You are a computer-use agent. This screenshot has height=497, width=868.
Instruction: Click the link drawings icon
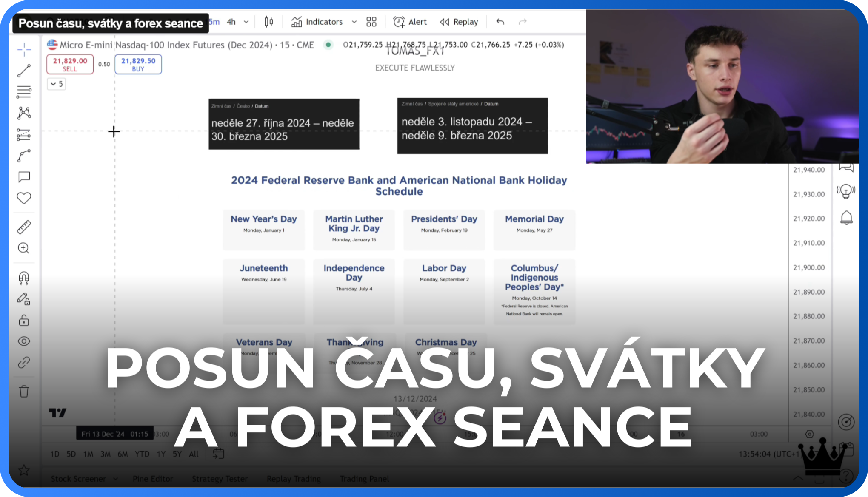coord(24,363)
